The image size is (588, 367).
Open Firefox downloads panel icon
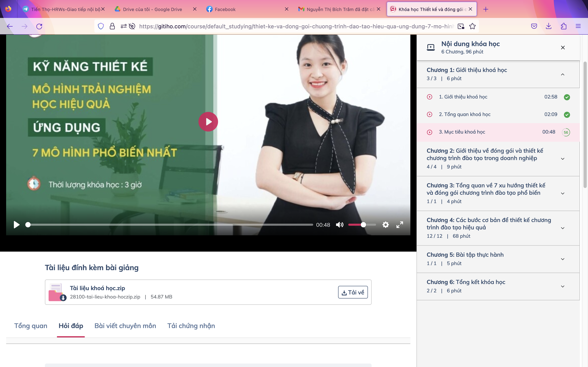549,26
